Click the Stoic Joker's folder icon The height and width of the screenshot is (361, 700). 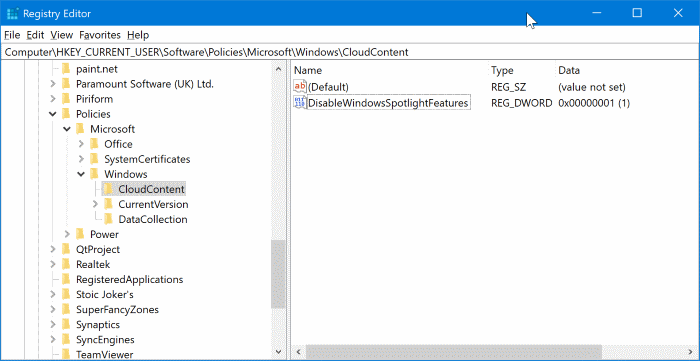coord(66,295)
